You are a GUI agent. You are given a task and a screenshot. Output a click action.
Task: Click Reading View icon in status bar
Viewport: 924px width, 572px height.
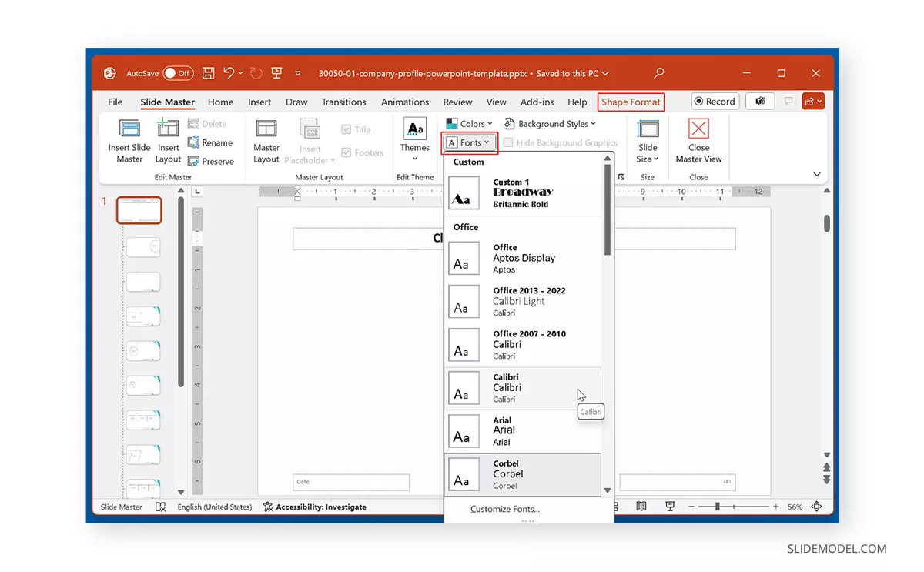click(641, 507)
